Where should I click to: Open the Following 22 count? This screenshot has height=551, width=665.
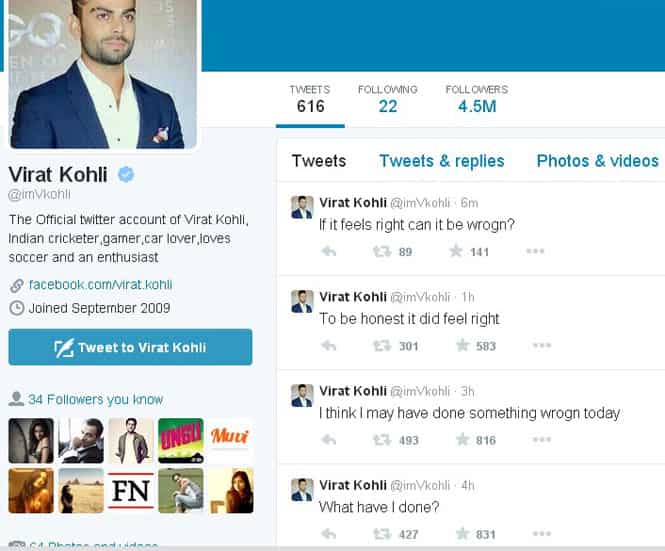click(388, 99)
